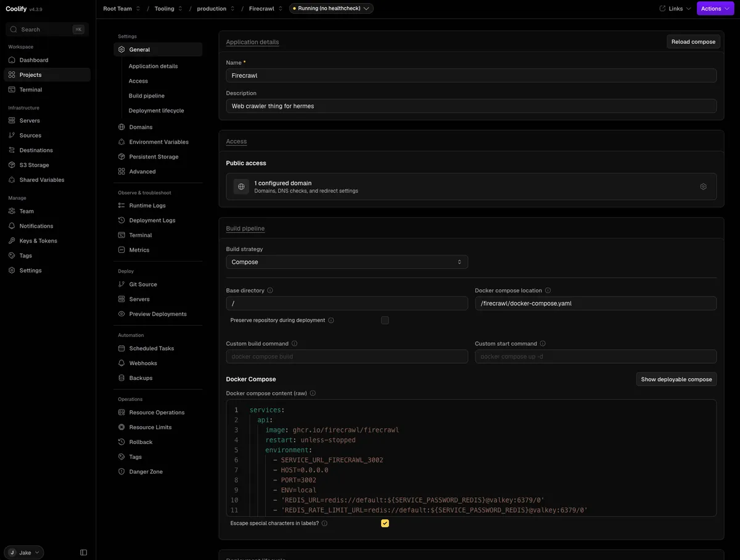Click the Custom build command input
This screenshot has height=560, width=740.
tap(347, 356)
